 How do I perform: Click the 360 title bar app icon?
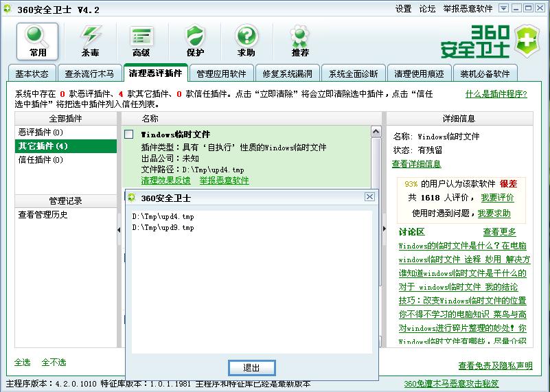click(7, 9)
